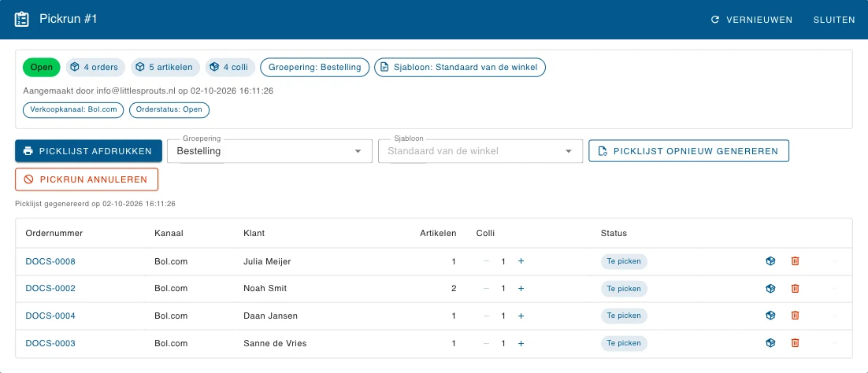This screenshot has width=868, height=373.
Task: Click Bol.com channel cell for DOCS-0008
Action: [171, 261]
